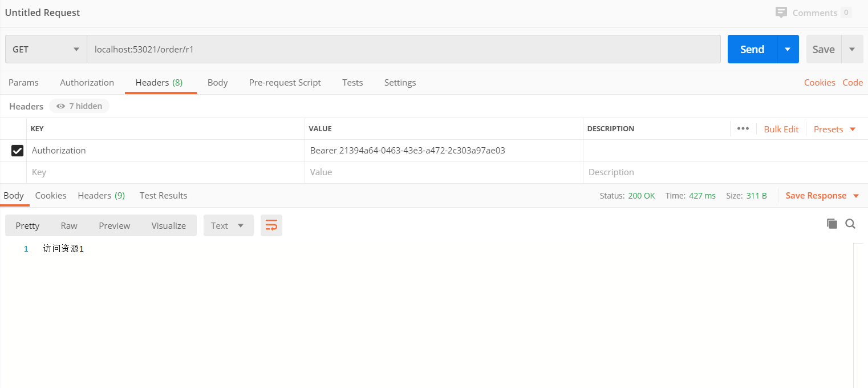Viewport: 868px width, 388px height.
Task: Click the Comments speech bubble icon
Action: (x=781, y=13)
